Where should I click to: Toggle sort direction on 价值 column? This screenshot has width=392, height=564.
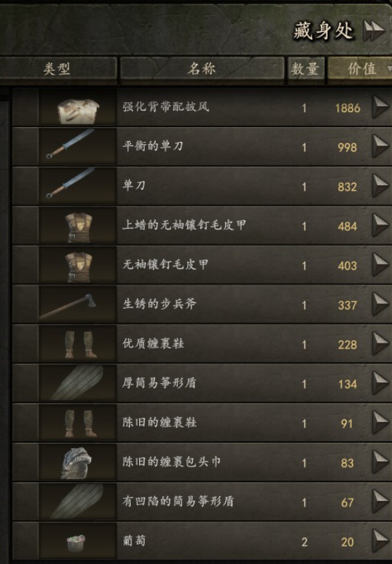[360, 69]
